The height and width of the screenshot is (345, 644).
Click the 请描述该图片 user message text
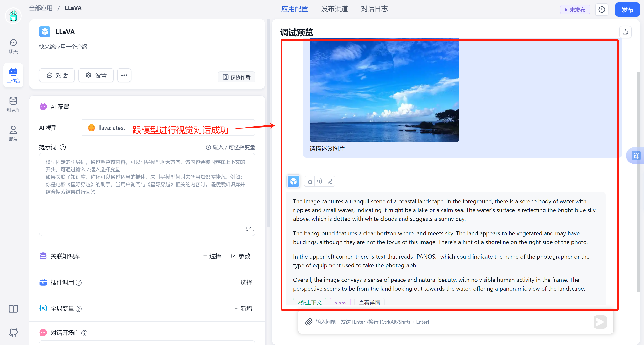pos(327,149)
